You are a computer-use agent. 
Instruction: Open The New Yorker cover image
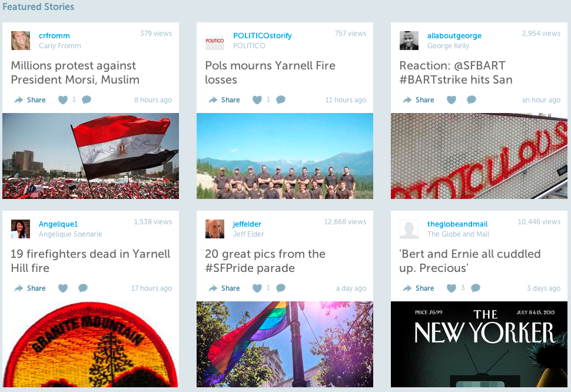coord(479,344)
